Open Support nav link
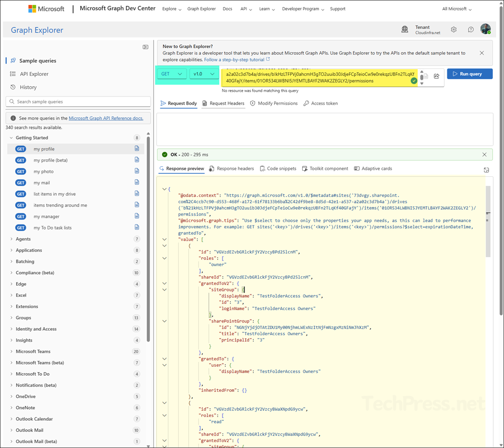Viewport: 504px width, 448px height. pyautogui.click(x=338, y=9)
